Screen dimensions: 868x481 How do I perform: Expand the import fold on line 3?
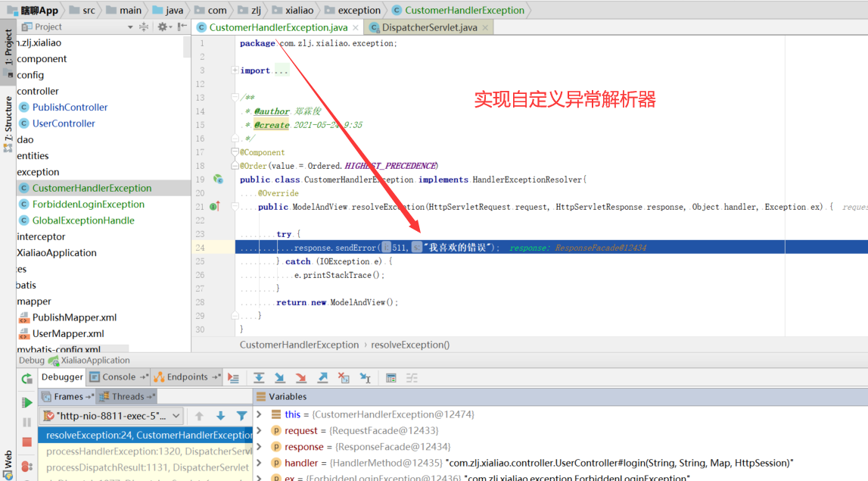235,70
